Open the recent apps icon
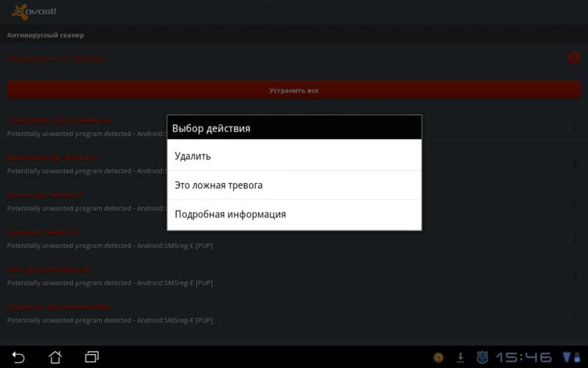The width and height of the screenshot is (588, 368). pyautogui.click(x=92, y=357)
